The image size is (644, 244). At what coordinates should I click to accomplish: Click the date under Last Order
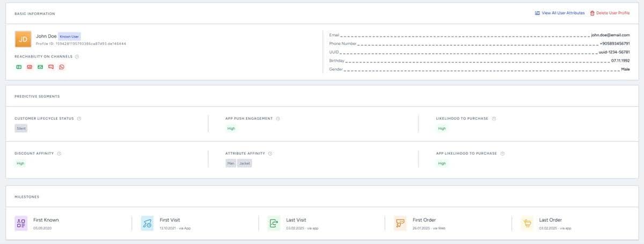[555, 228]
